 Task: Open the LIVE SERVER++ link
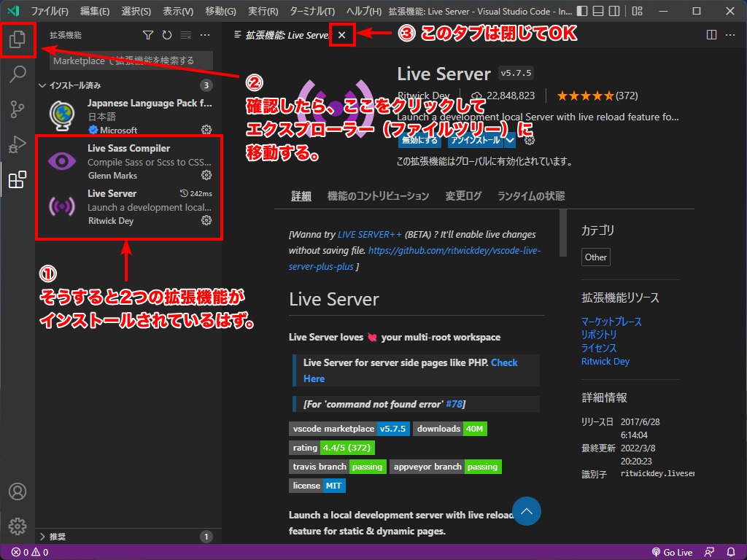click(370, 234)
